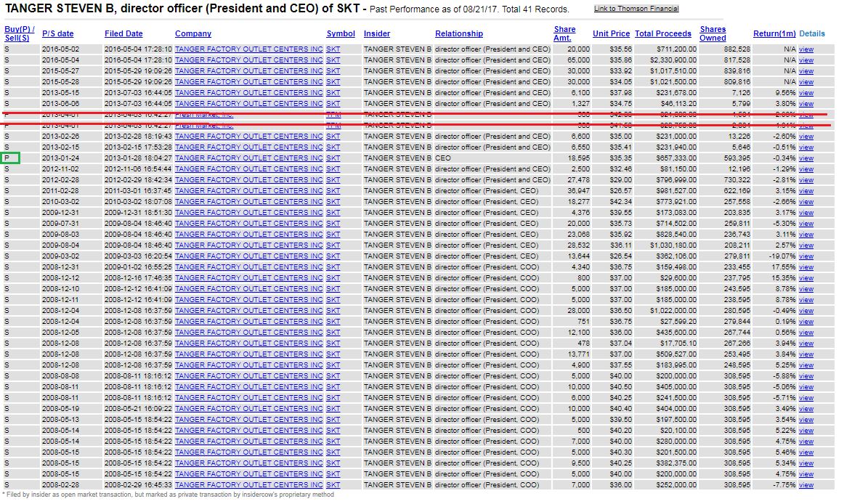Viewport: 852px width, 504px height.
Task: Select the CEO relationship in the 2013-01-24 row
Action: [443, 158]
